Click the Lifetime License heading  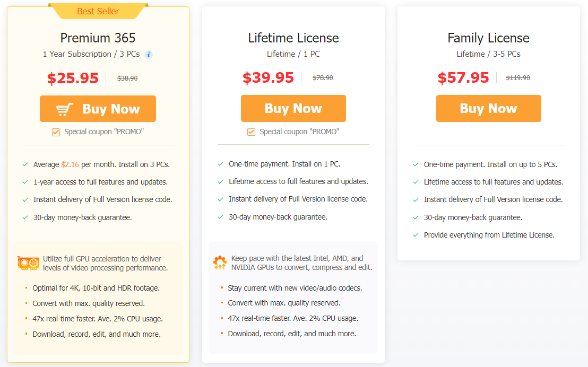click(x=293, y=38)
